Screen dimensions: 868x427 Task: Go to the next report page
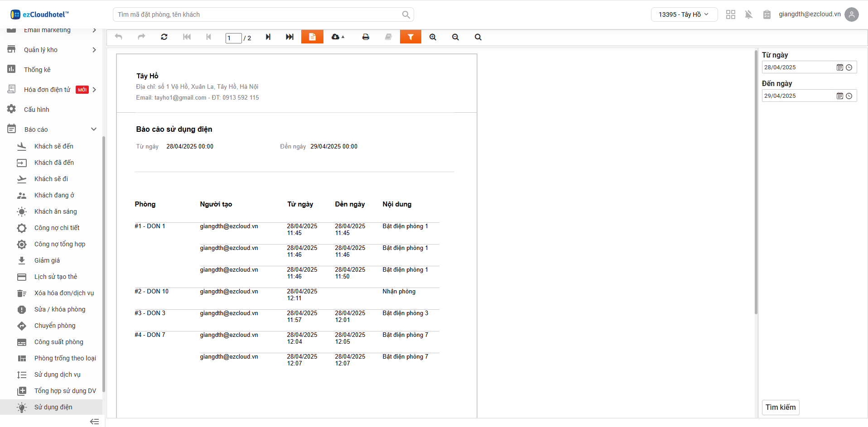[268, 37]
